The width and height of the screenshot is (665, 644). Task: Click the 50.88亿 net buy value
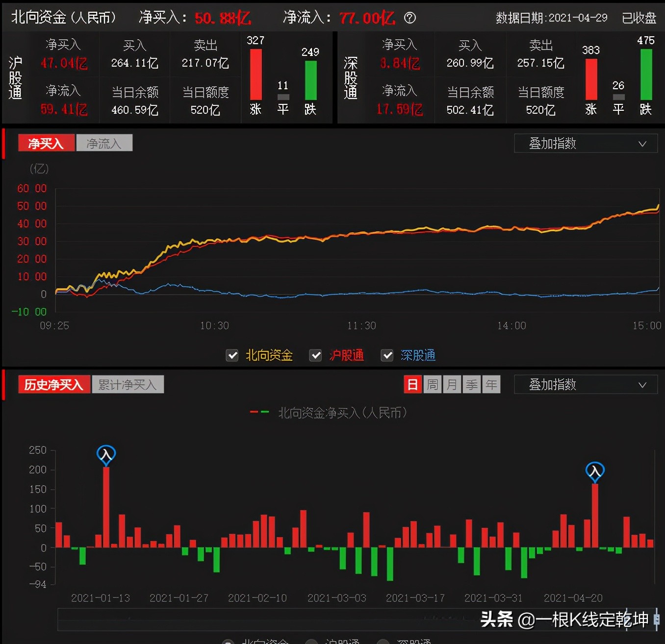coord(223,19)
